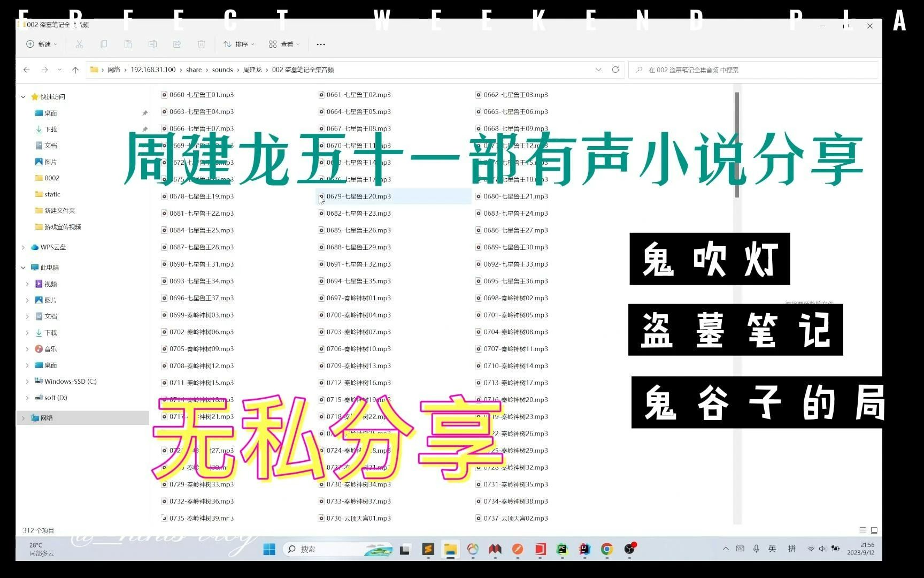This screenshot has height=578, width=924.
Task: Select file 0697-秦岭神树01.mp3
Action: coord(355,298)
